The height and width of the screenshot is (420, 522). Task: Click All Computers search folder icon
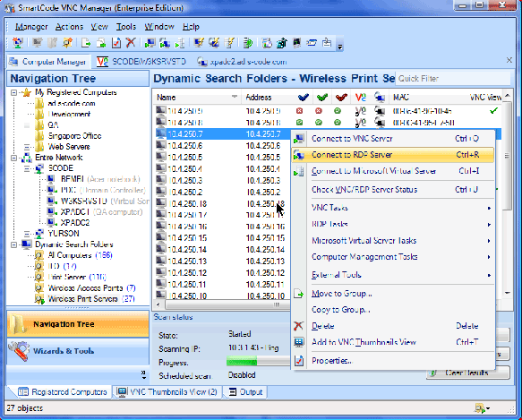click(x=39, y=255)
